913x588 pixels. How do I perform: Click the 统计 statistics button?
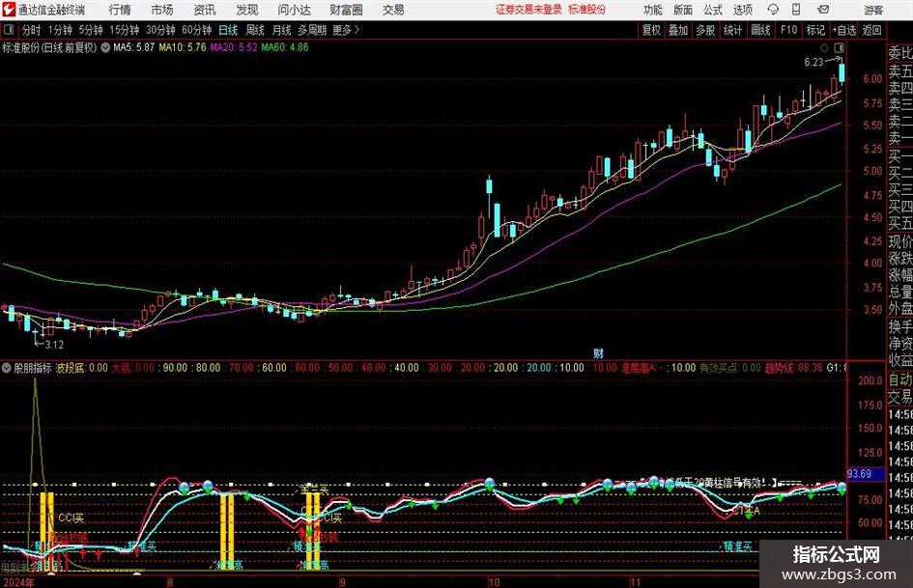pyautogui.click(x=732, y=30)
